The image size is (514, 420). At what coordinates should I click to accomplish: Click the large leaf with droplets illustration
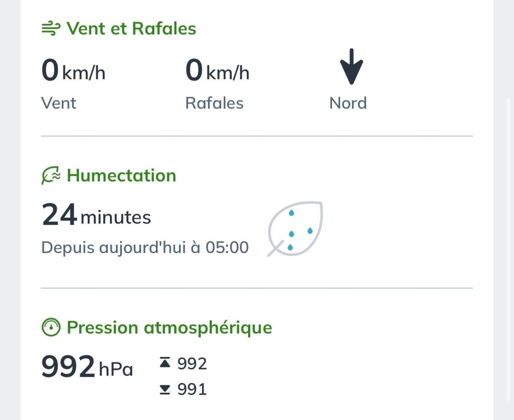point(295,229)
